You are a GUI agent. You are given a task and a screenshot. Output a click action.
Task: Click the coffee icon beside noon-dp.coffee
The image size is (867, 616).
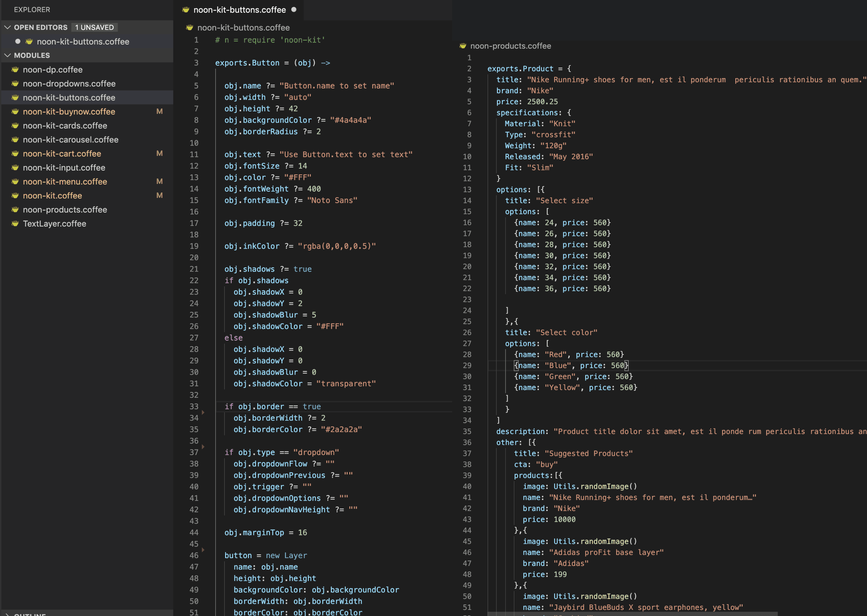point(15,69)
